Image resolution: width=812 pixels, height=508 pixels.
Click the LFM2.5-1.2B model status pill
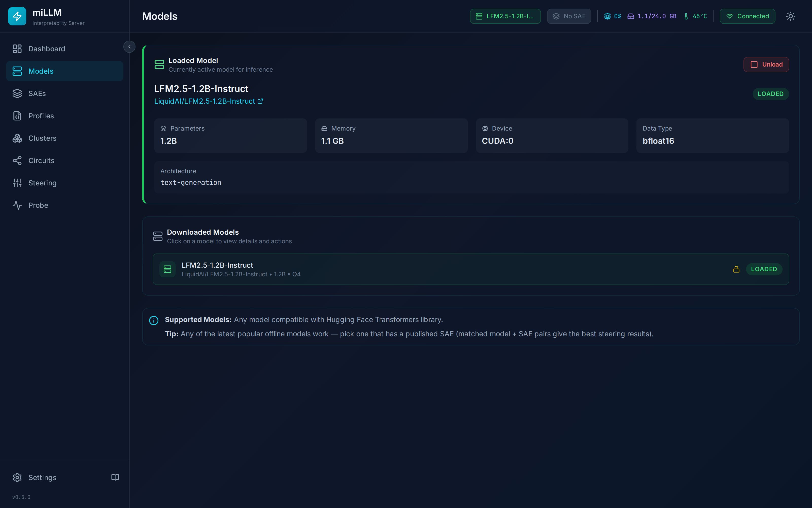[505, 16]
